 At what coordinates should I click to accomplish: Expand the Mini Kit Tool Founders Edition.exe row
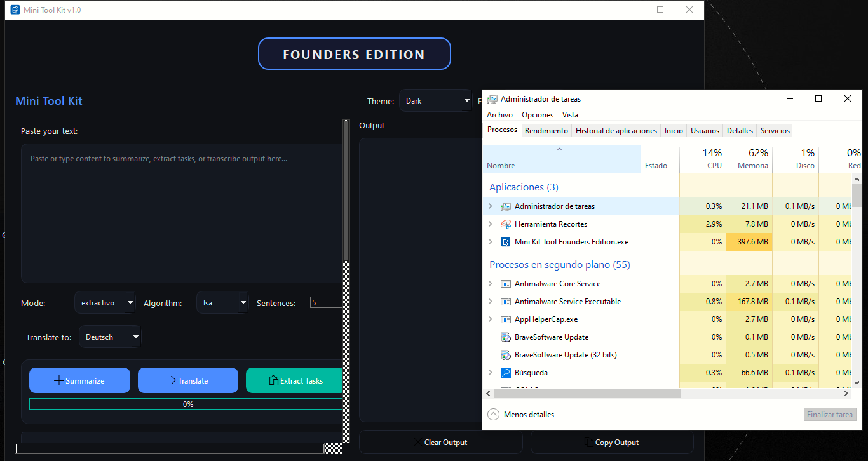(x=490, y=242)
